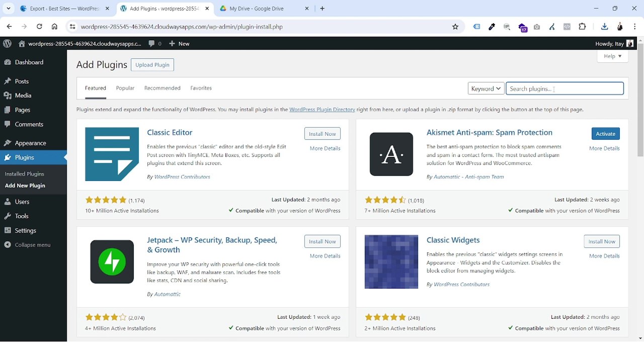The height and width of the screenshot is (362, 644).
Task: Click the browser address bar URL
Action: pyautogui.click(x=182, y=27)
